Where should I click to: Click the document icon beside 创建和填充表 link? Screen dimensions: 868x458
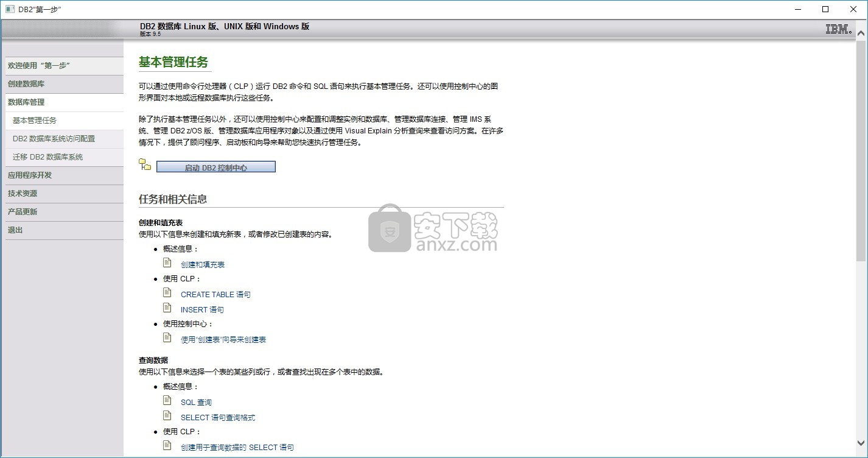(x=167, y=262)
